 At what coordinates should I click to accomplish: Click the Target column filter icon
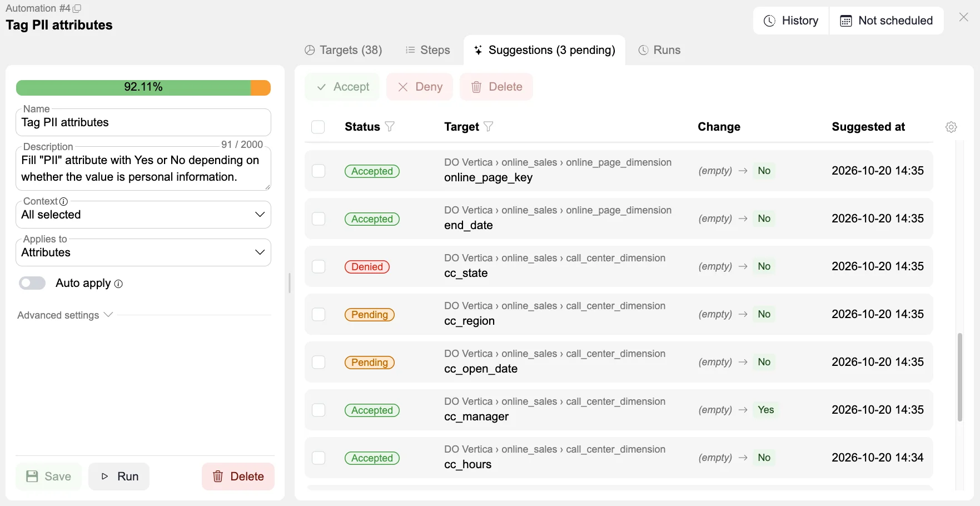pos(488,127)
